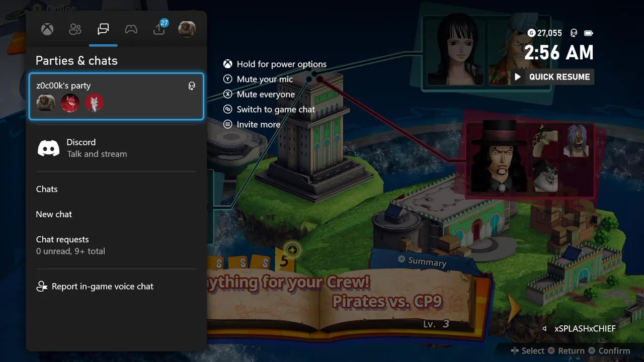Select the third party member avatar

tap(94, 103)
